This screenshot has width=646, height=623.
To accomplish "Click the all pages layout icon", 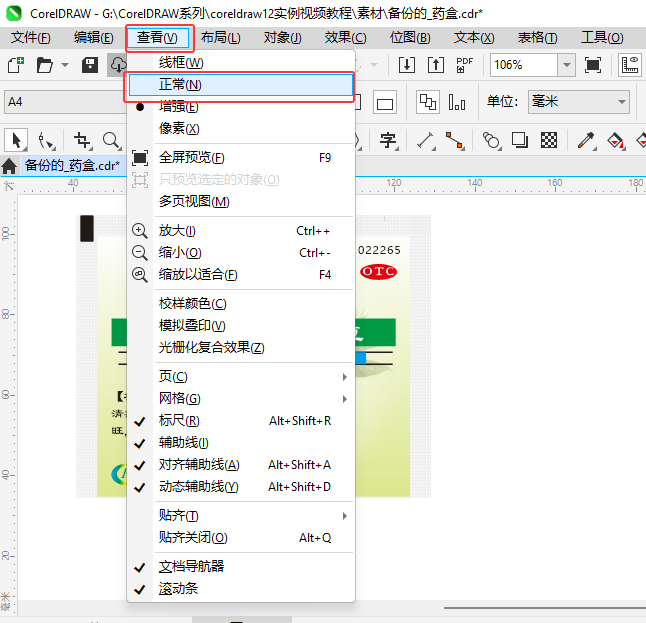I will pos(428,102).
